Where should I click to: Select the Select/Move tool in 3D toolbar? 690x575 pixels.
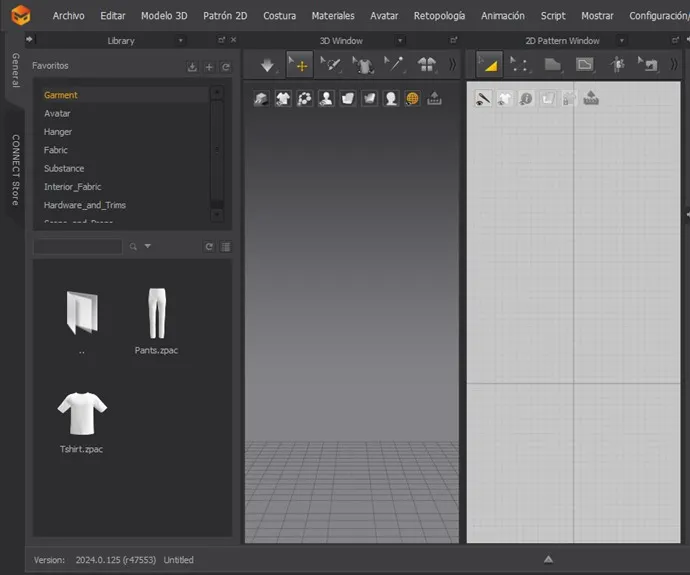[299, 65]
